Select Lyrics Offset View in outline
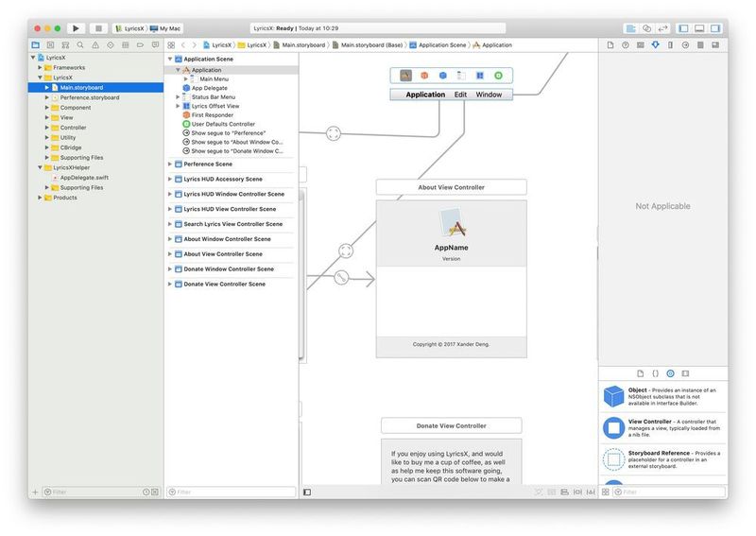The height and width of the screenshot is (536, 756). [215, 106]
